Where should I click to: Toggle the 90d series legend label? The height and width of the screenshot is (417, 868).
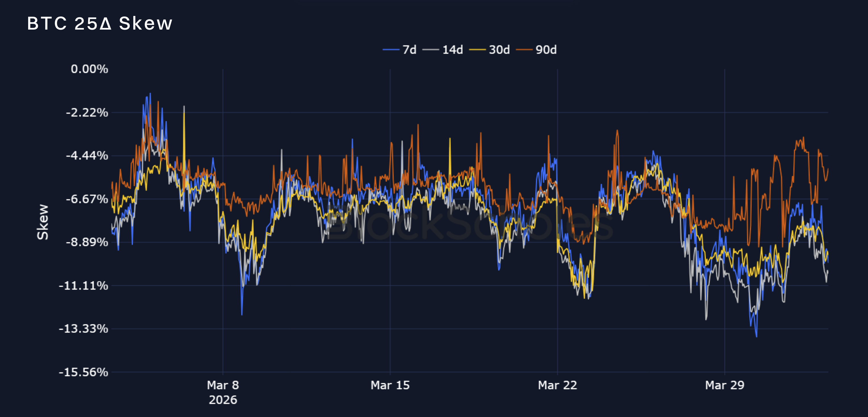pos(546,50)
